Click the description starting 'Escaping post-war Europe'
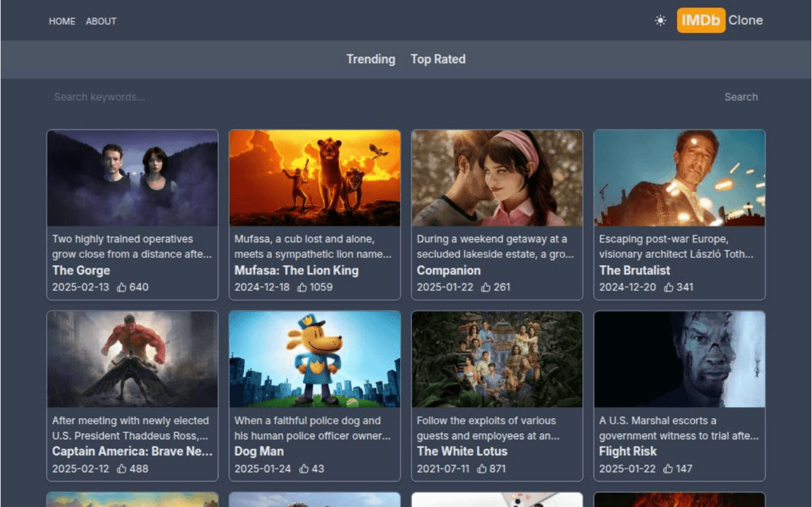The height and width of the screenshot is (507, 812). 677,247
